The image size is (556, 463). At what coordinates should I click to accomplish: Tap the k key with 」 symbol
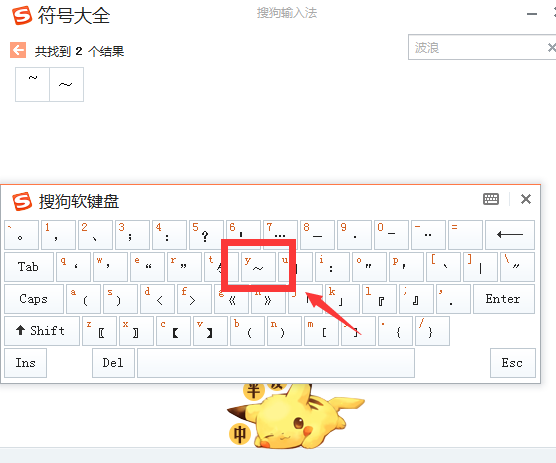pos(342,299)
